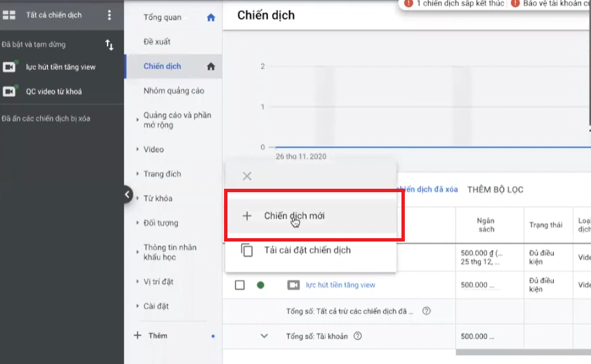Collapse the sidebar using the arrow handle
Image resolution: width=591 pixels, height=364 pixels.
[127, 195]
